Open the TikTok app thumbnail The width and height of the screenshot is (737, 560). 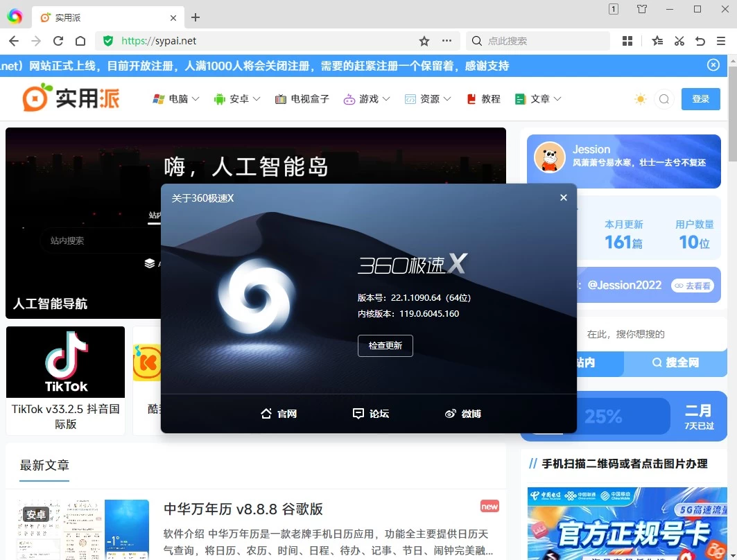click(x=65, y=362)
